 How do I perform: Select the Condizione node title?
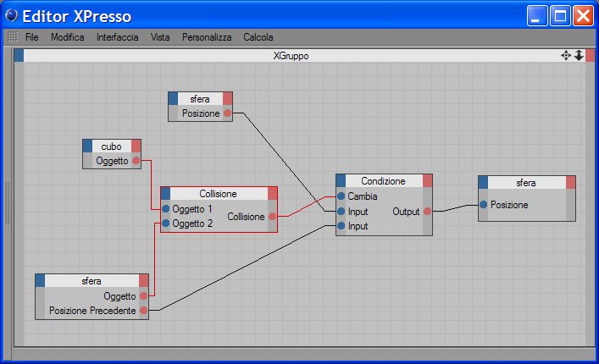(x=384, y=181)
